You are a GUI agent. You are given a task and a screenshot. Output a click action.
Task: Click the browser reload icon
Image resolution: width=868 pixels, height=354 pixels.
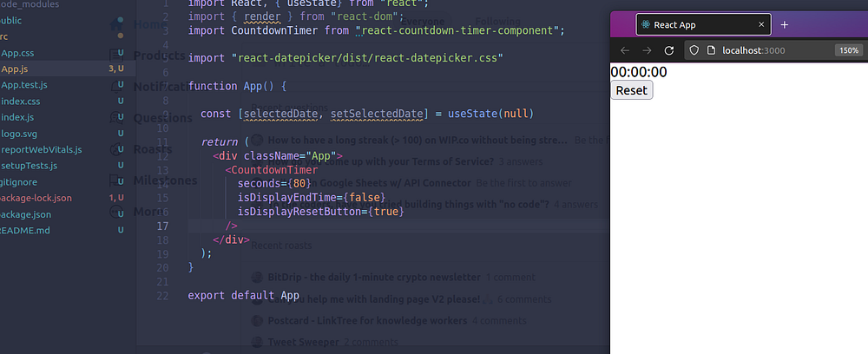click(668, 50)
